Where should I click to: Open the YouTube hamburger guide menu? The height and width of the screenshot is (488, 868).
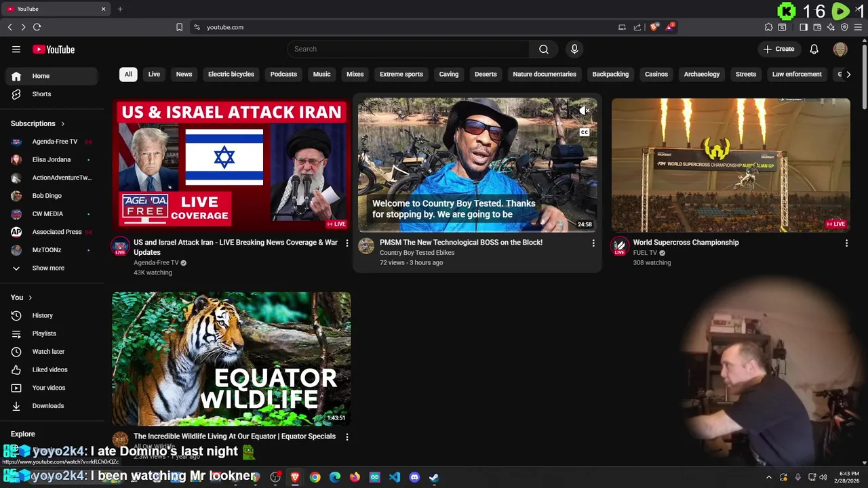click(x=16, y=49)
